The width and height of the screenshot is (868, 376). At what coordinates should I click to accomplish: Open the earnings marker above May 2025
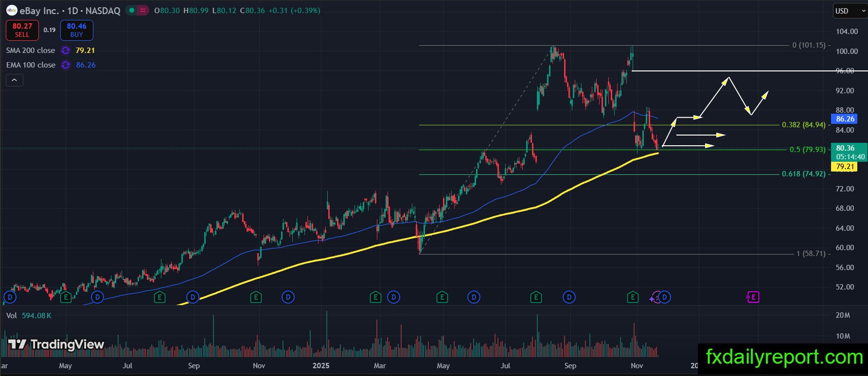pos(442,297)
